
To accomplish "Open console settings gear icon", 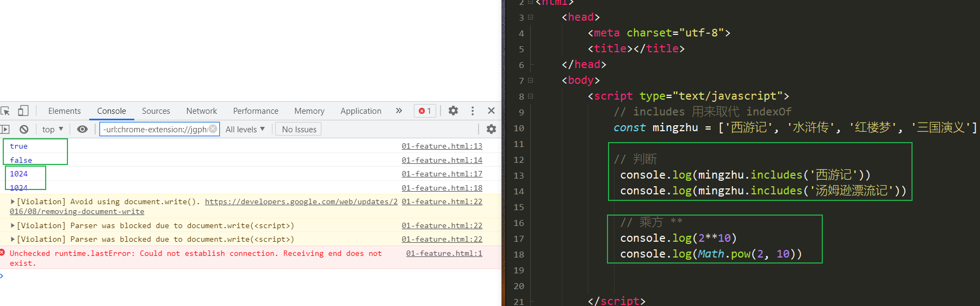I will 491,129.
